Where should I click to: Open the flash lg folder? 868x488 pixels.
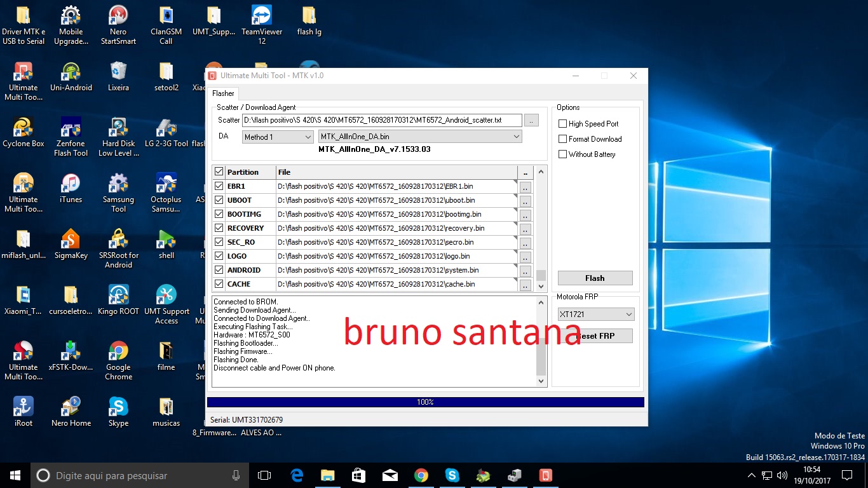[309, 21]
